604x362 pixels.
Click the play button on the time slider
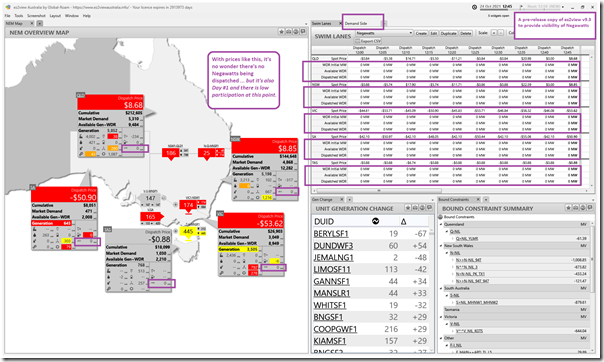tap(522, 7)
